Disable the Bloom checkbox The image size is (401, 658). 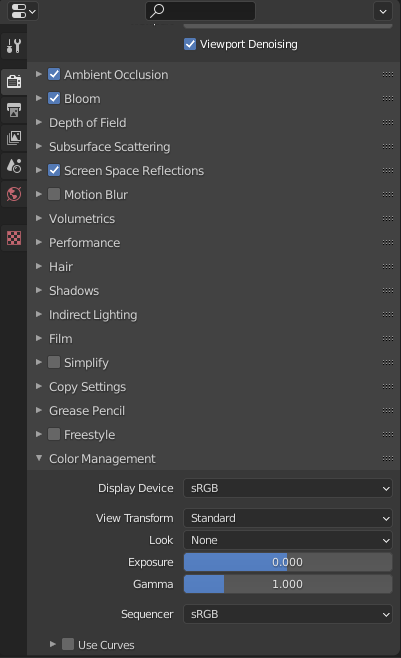pos(54,99)
